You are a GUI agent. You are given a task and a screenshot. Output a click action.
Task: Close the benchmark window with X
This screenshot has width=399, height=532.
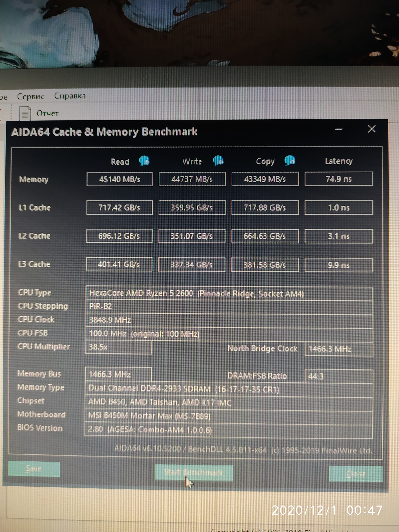coord(372,129)
